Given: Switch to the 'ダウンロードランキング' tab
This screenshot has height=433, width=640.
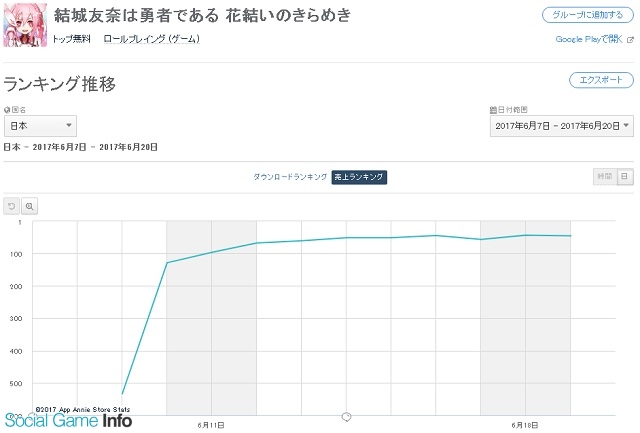Looking at the screenshot, I should pos(289,177).
